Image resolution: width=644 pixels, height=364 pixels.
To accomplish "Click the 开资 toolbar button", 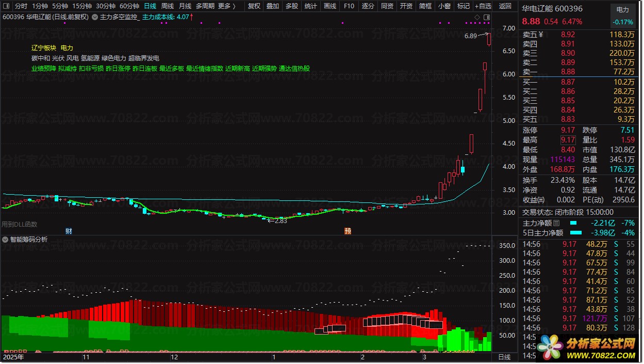I will pyautogui.click(x=406, y=6).
